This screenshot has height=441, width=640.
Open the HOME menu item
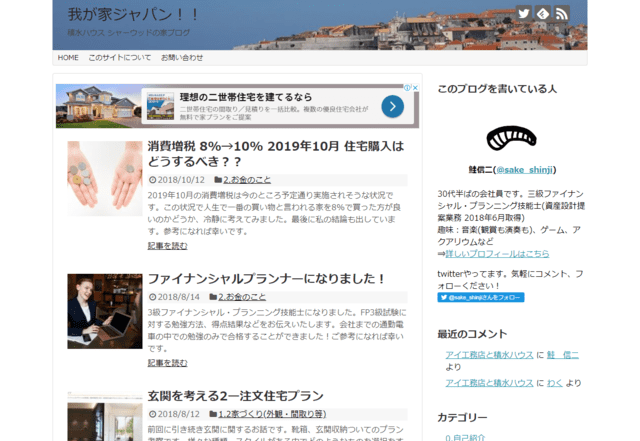pyautogui.click(x=68, y=58)
